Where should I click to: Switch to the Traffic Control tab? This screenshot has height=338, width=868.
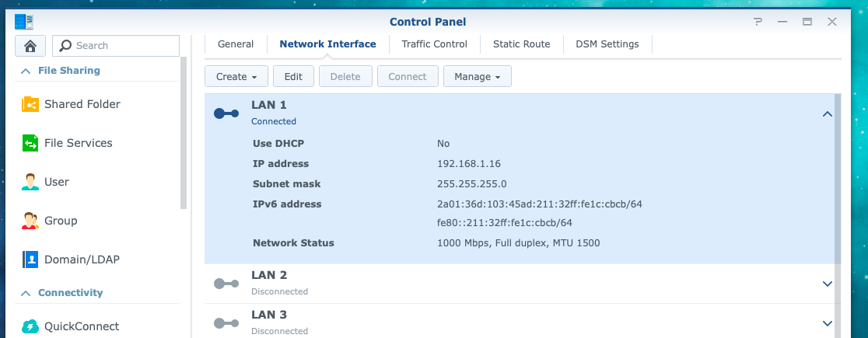point(435,44)
